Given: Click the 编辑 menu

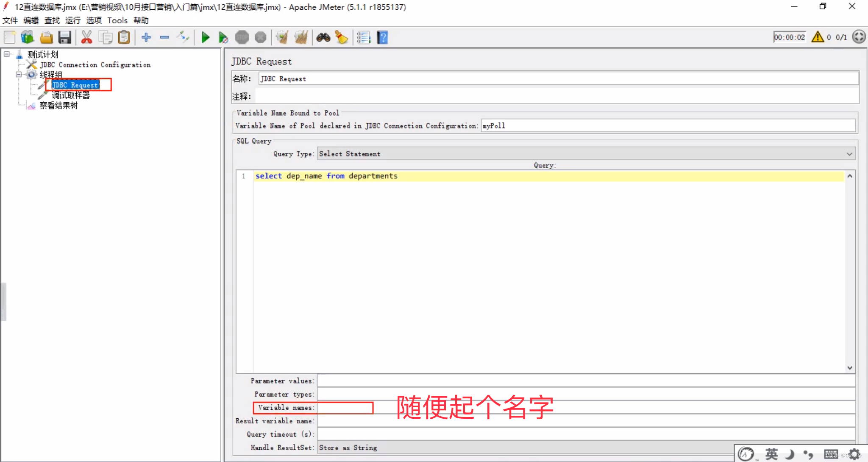Looking at the screenshot, I should pos(31,21).
